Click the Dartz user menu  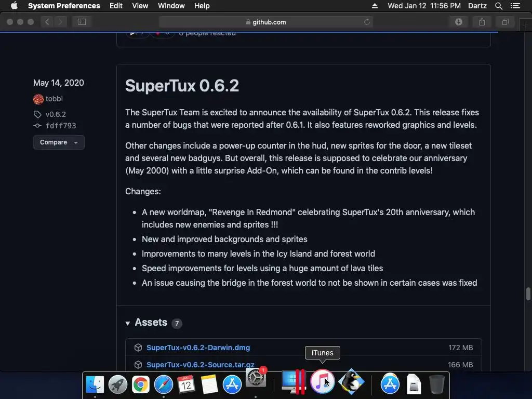click(477, 6)
